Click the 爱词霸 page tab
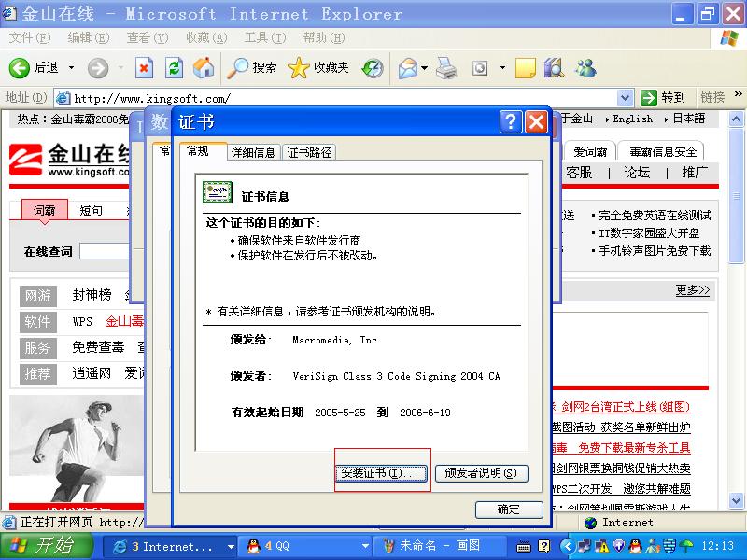Viewport: 747px width, 560px height. point(590,151)
